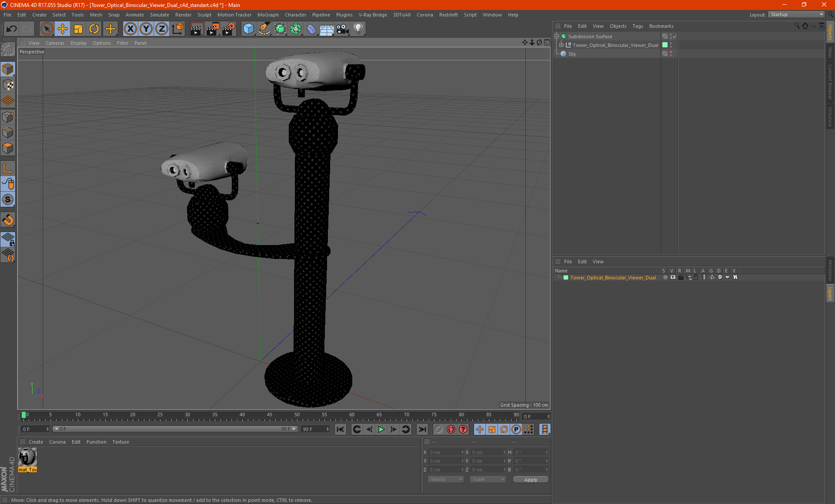Toggle layer visibility eye icon

pos(673,277)
